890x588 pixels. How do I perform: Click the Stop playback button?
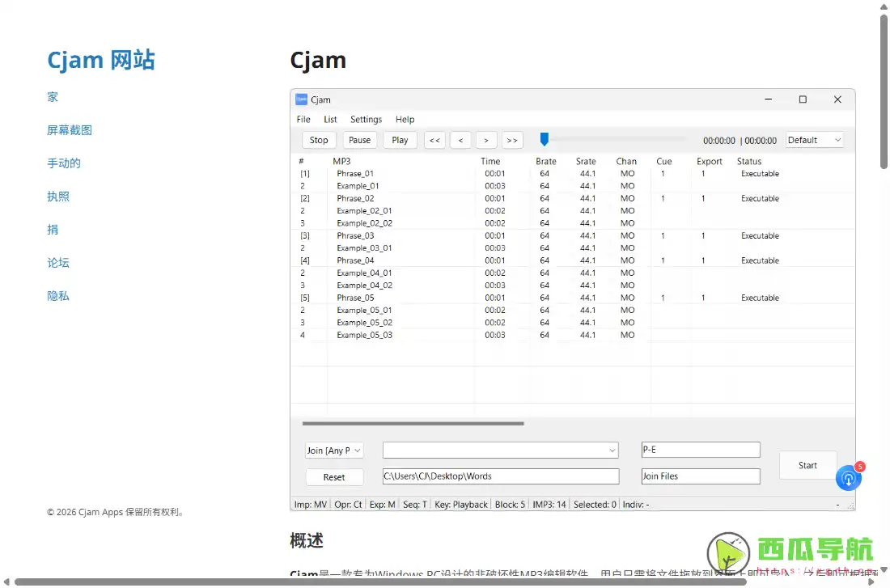coord(319,140)
